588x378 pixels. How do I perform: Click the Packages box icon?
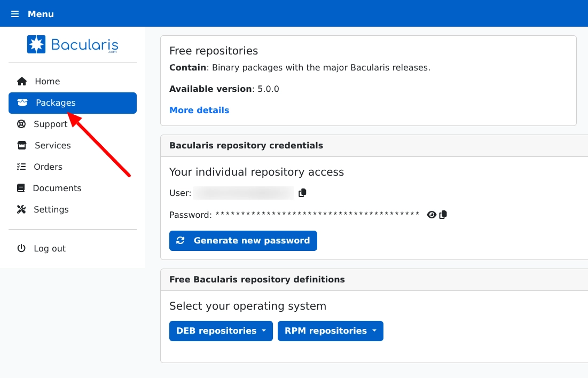22,103
